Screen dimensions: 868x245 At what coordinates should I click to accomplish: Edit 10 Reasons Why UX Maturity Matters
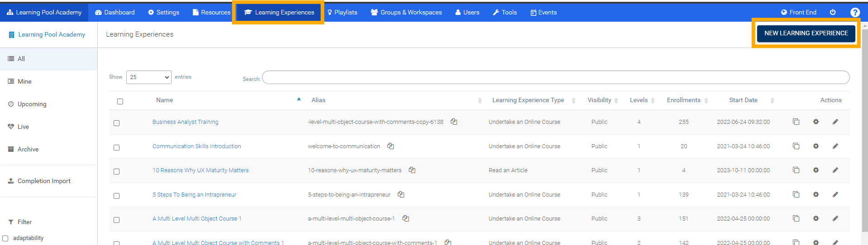coord(835,170)
